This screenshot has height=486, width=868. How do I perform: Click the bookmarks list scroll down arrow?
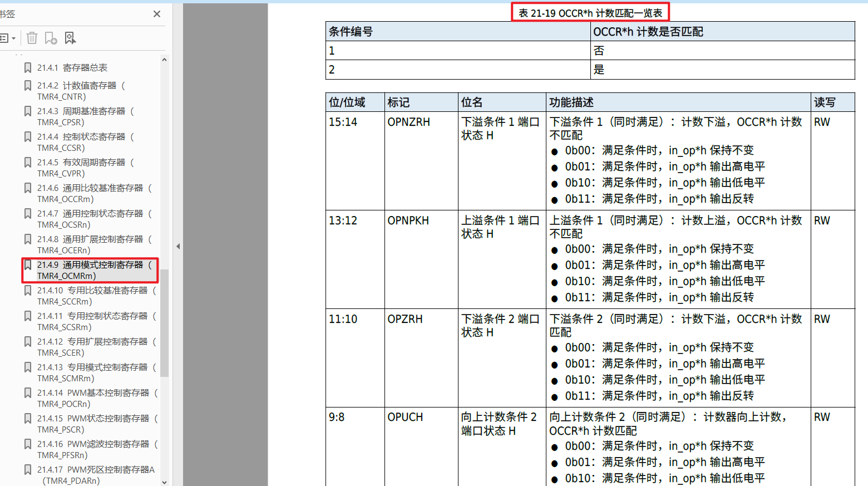[164, 482]
